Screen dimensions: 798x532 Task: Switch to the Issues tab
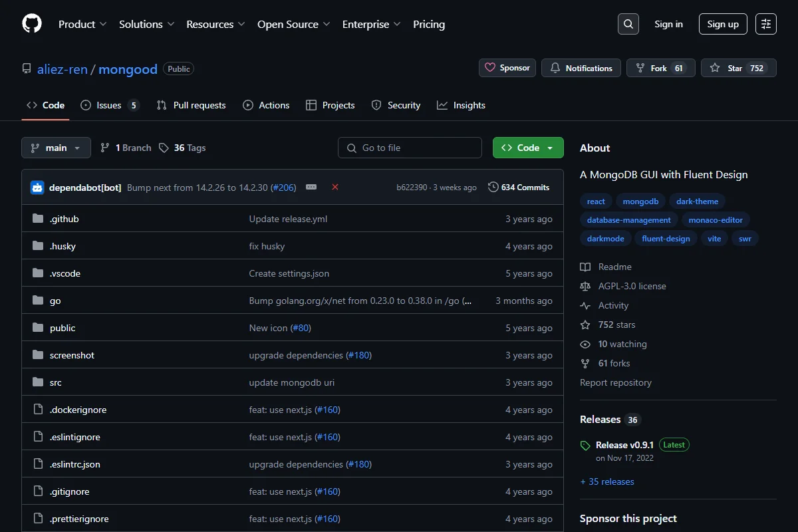110,105
